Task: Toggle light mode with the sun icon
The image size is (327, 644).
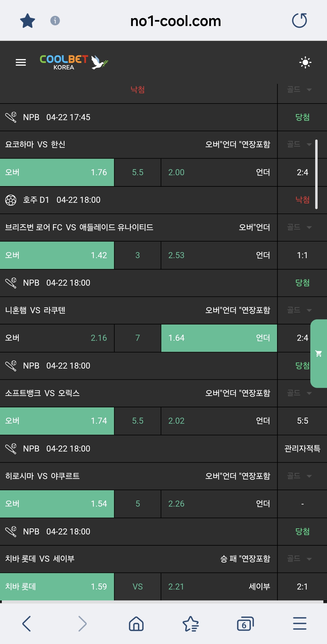Action: (x=305, y=63)
